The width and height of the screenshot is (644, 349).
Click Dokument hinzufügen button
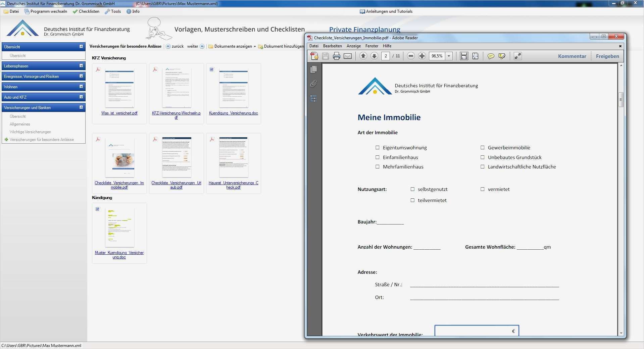pos(281,46)
